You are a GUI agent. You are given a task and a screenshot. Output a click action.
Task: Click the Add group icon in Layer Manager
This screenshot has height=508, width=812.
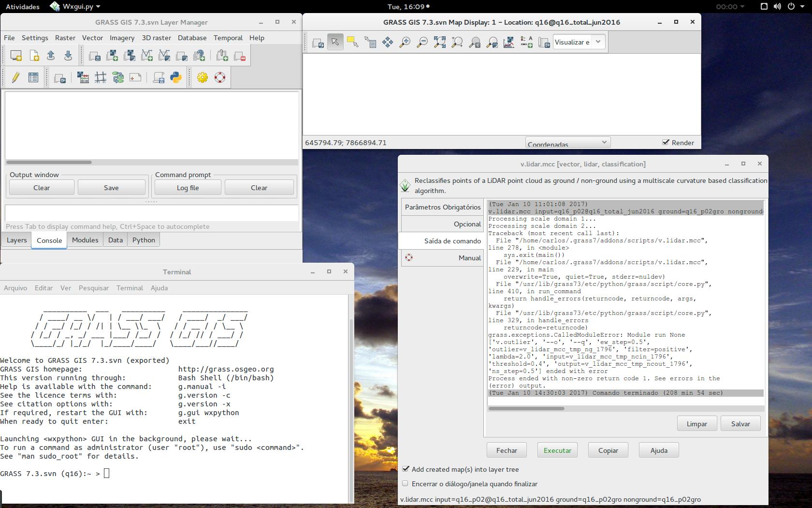(x=222, y=56)
